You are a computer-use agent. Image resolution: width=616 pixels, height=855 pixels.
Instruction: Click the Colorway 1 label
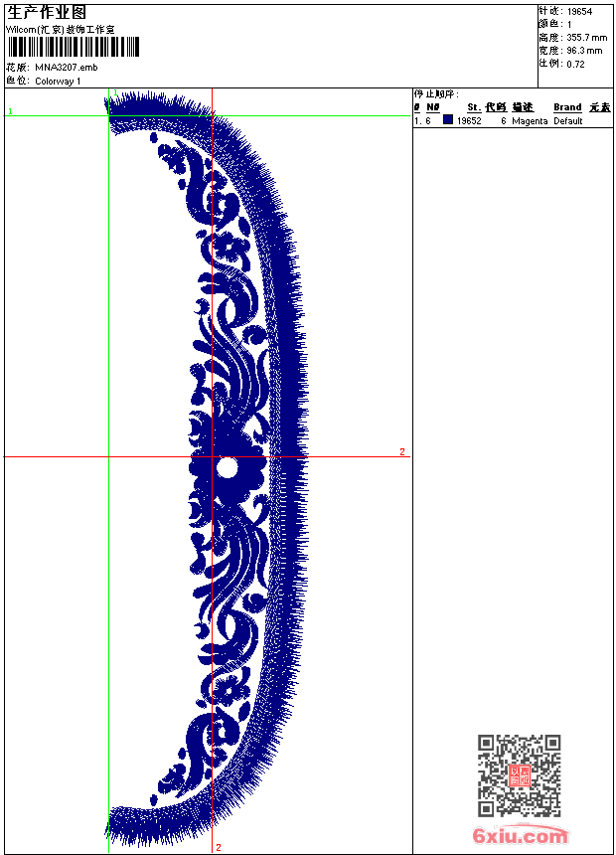pos(58,82)
